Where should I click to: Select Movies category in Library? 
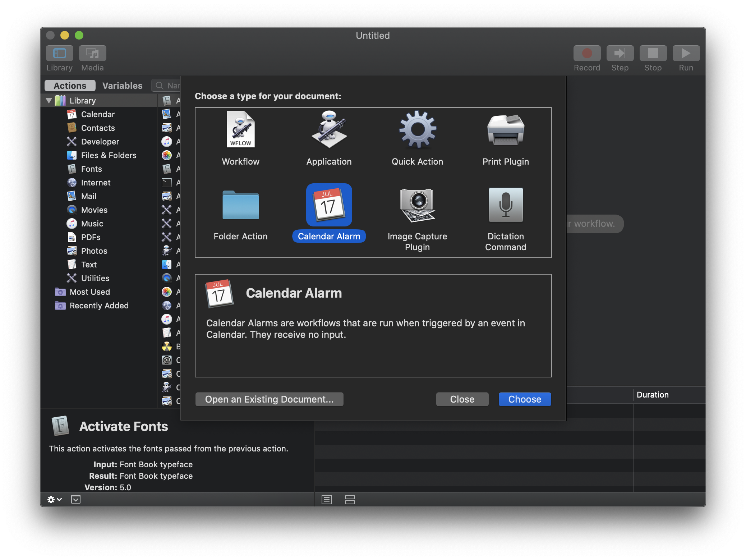[x=98, y=210]
